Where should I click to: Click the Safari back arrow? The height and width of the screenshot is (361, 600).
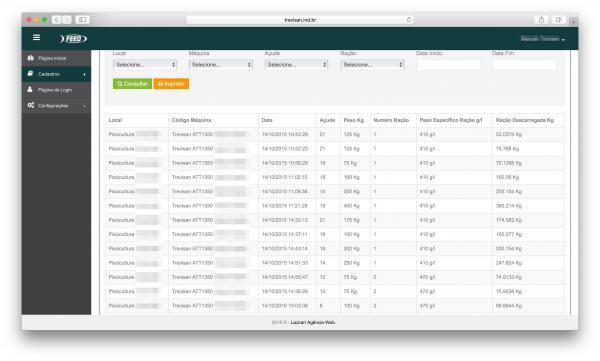click(x=56, y=20)
